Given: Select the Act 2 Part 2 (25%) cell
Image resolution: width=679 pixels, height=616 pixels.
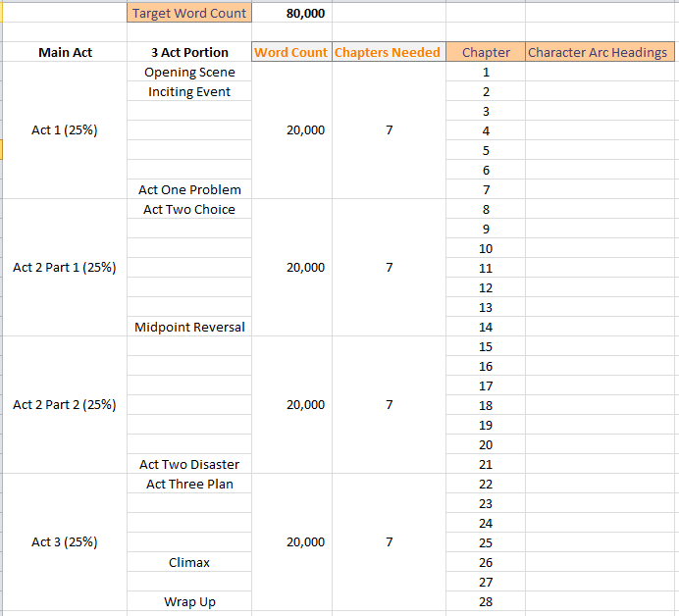Looking at the screenshot, I should click(65, 405).
